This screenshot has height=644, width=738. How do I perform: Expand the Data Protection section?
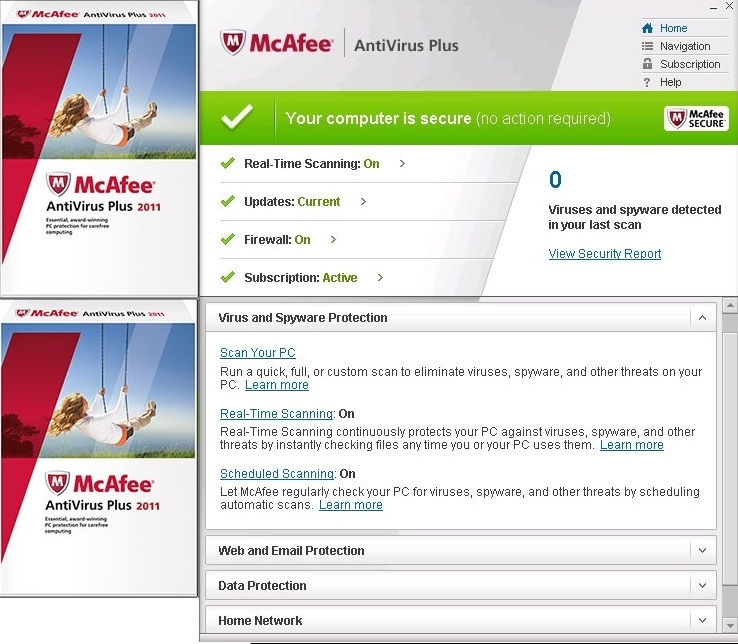click(x=702, y=586)
